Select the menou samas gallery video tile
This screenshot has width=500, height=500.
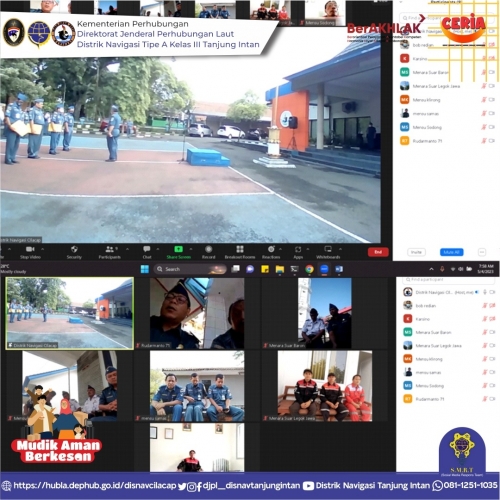[197, 386]
